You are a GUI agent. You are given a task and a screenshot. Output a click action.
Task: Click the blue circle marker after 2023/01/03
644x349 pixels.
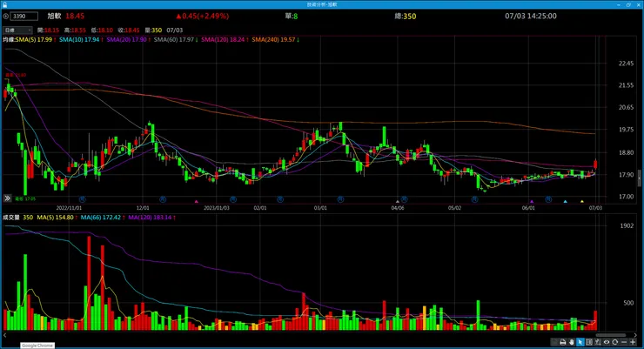[x=233, y=199]
